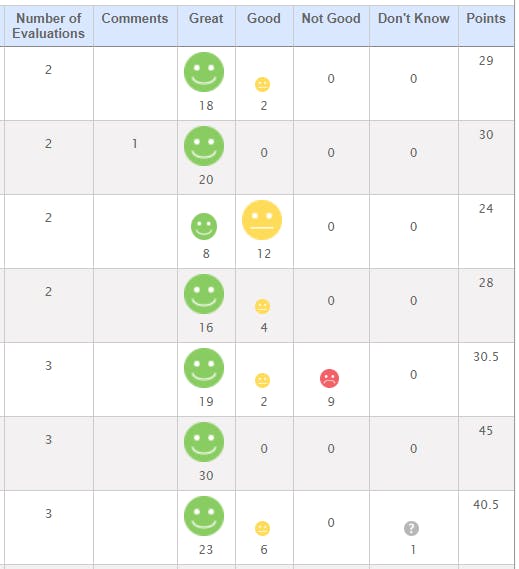Click the large yellow Good face with 12
The width and height of the screenshot is (519, 569).
coord(262,220)
